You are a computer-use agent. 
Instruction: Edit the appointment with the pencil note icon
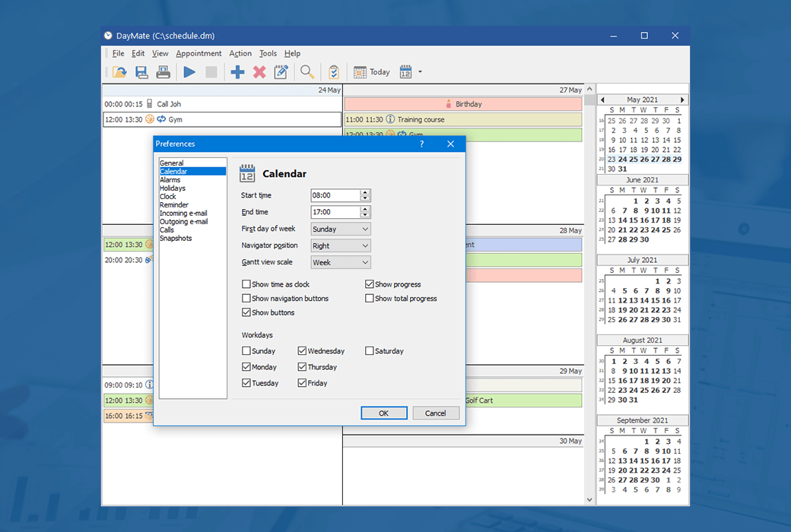281,72
